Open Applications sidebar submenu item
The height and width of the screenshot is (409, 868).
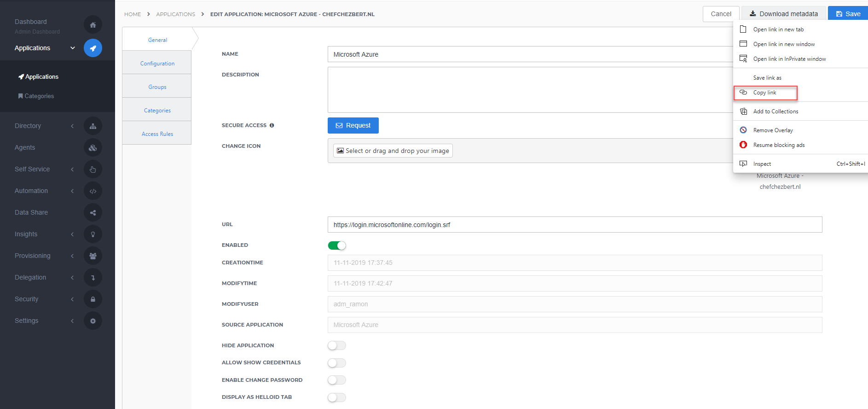click(38, 77)
